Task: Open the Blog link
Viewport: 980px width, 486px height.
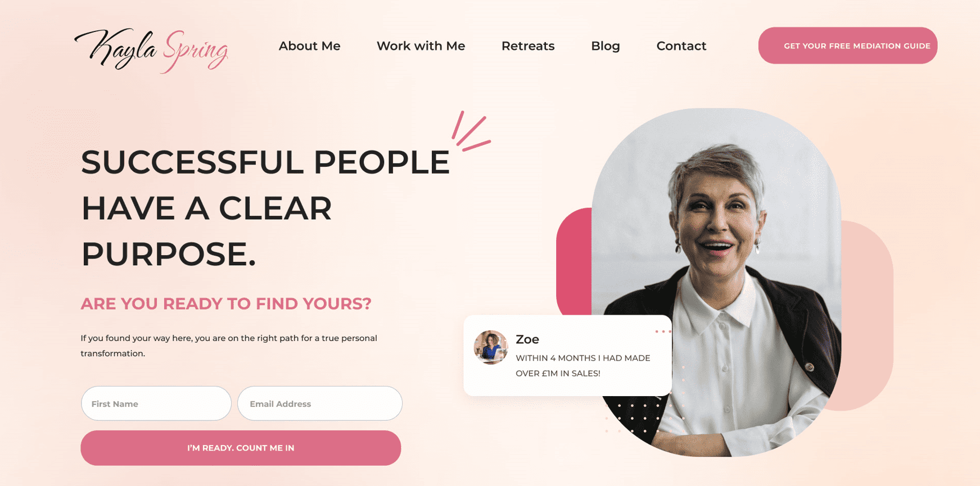Action: (x=605, y=46)
